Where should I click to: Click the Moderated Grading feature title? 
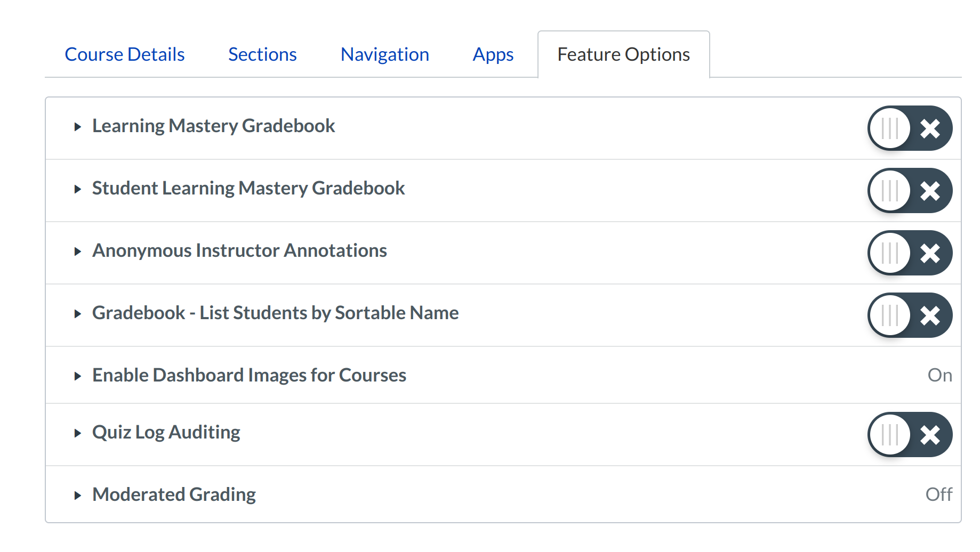(174, 494)
